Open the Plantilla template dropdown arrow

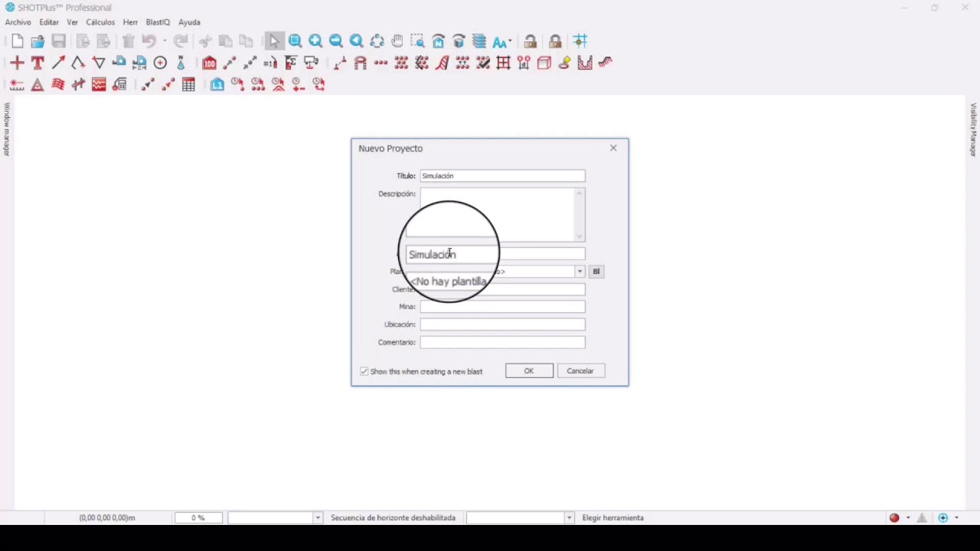coord(580,272)
